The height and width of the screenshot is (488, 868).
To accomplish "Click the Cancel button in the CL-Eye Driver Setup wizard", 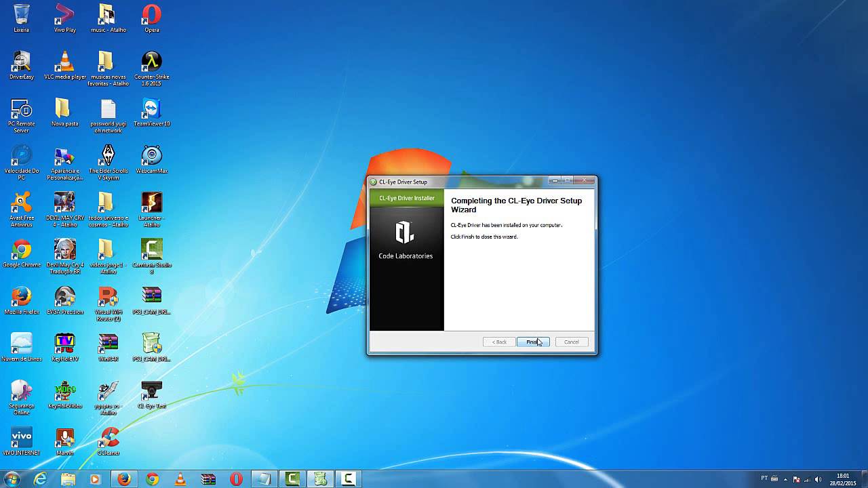I will pyautogui.click(x=572, y=342).
